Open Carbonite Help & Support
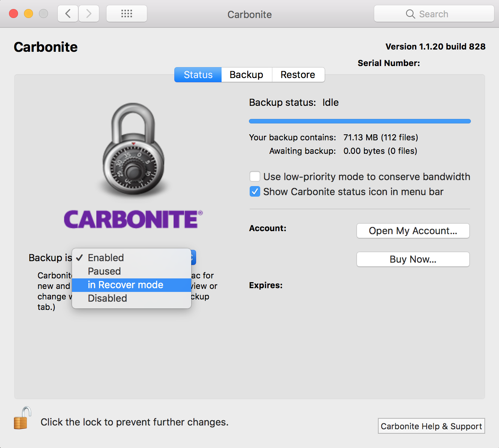This screenshot has width=499, height=448. tap(431, 426)
